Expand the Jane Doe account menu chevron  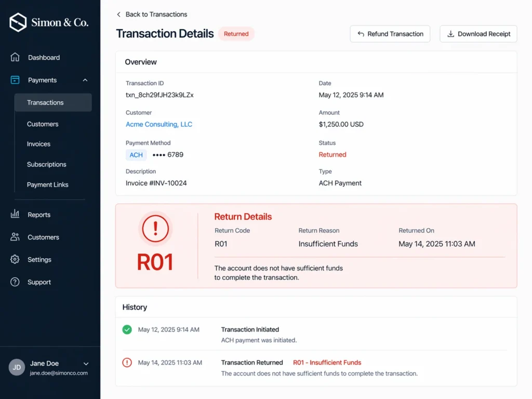pyautogui.click(x=86, y=364)
